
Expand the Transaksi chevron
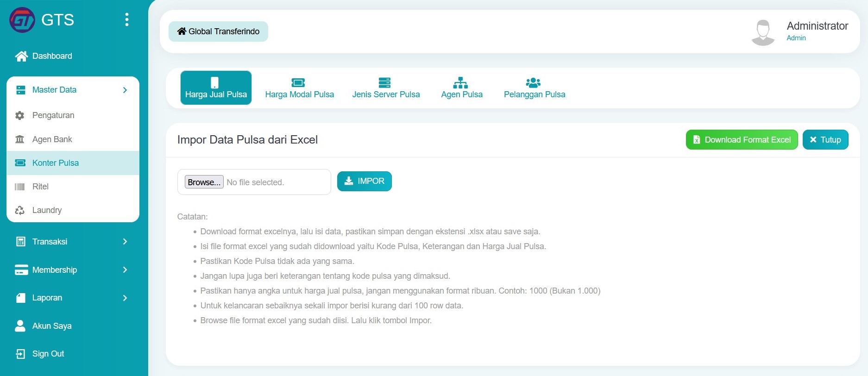125,242
